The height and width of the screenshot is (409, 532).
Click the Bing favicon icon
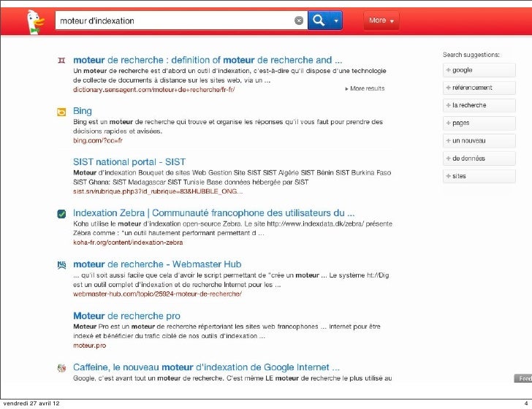click(61, 112)
